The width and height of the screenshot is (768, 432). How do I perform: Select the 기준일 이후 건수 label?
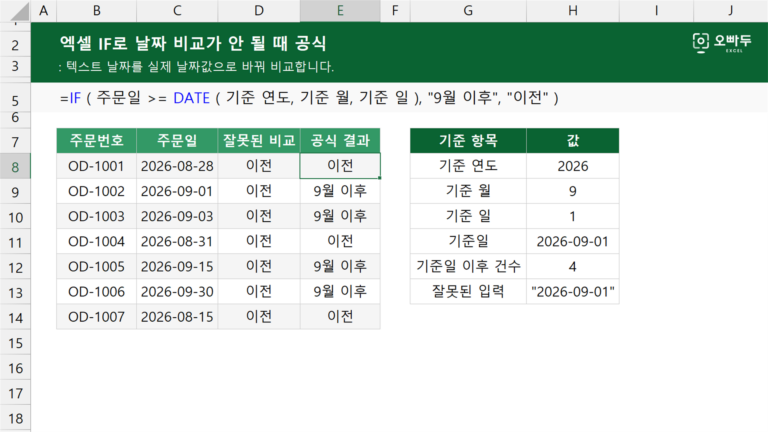click(x=468, y=266)
